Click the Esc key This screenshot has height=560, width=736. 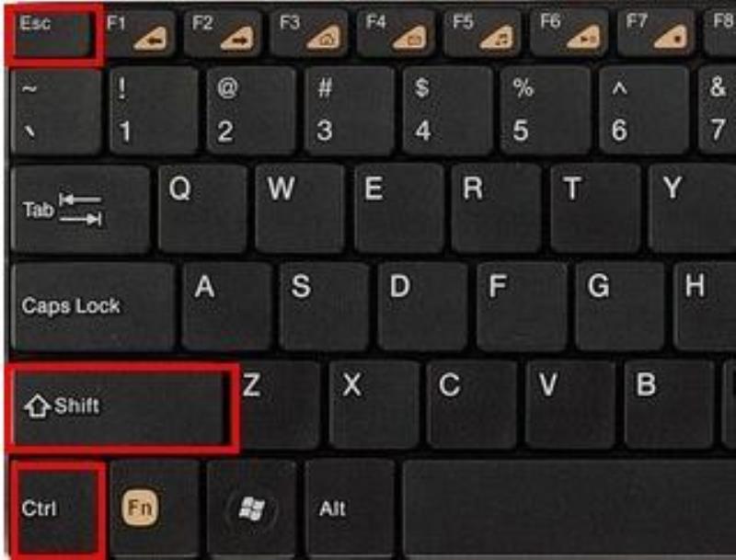pos(53,34)
